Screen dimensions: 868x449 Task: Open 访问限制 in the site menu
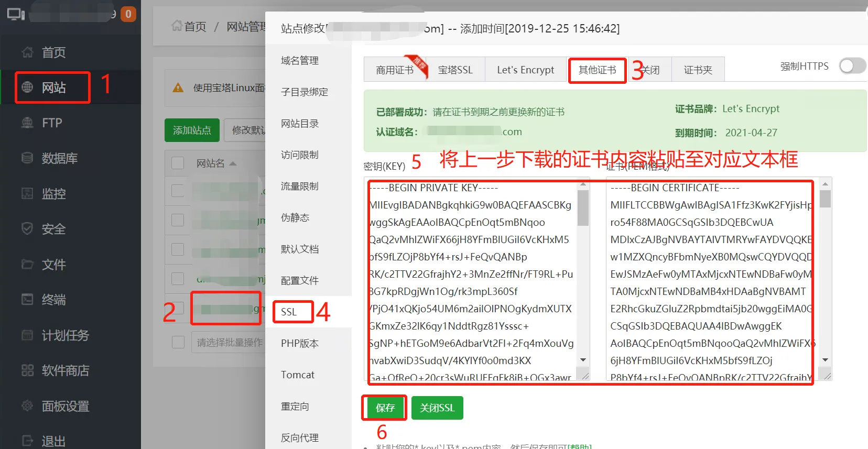[300, 155]
